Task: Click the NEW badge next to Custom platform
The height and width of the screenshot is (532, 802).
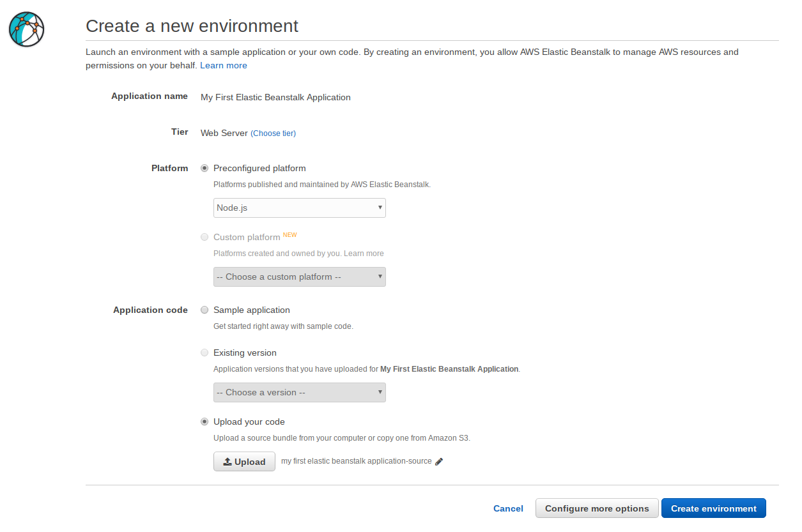Action: click(290, 235)
